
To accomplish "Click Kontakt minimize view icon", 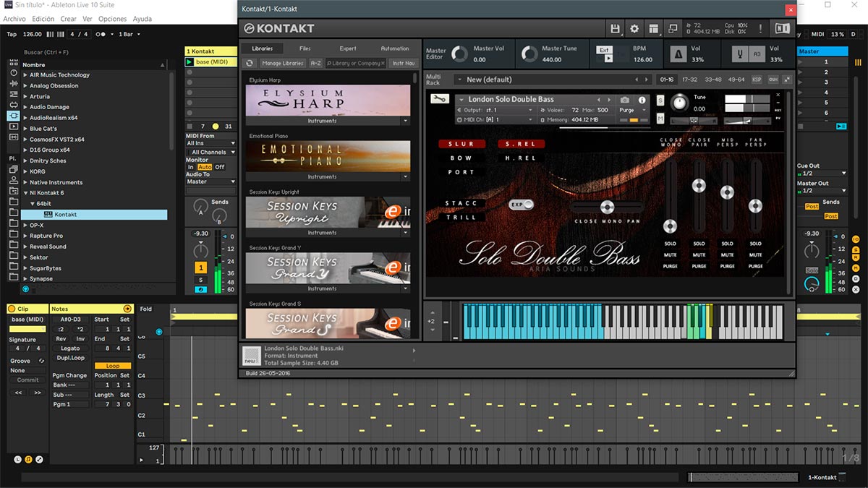I will pyautogui.click(x=673, y=29).
